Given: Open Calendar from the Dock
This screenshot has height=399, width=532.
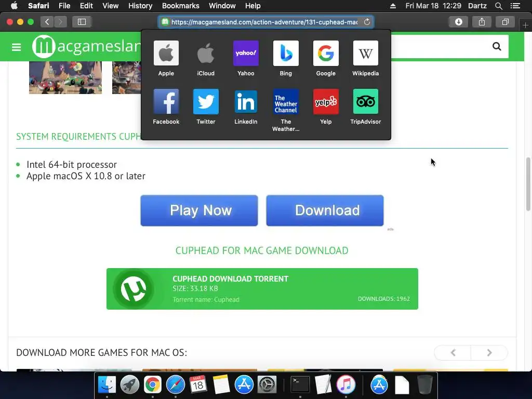Looking at the screenshot, I should (198, 385).
